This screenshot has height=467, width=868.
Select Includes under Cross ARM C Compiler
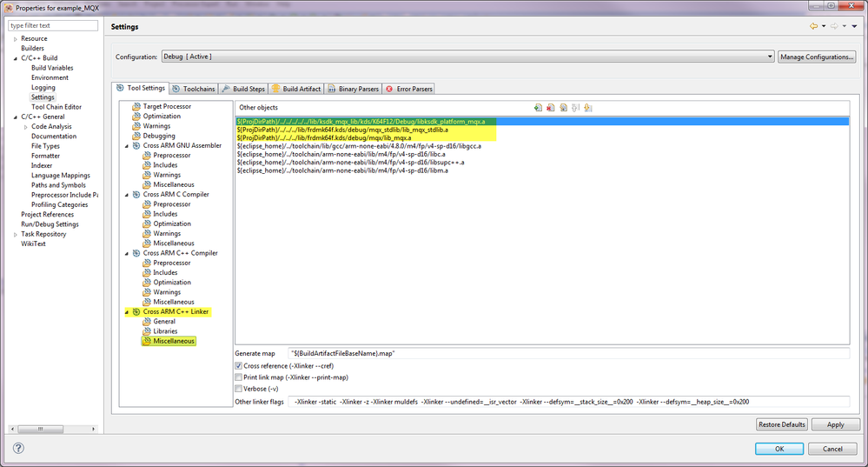coord(165,214)
